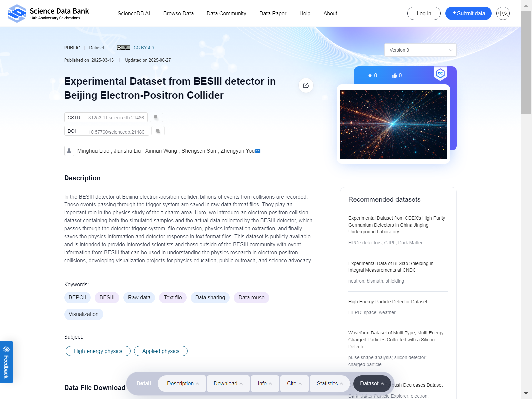Screen dimensions: 532x399
Task: Open Data Paper menu
Action: click(273, 13)
